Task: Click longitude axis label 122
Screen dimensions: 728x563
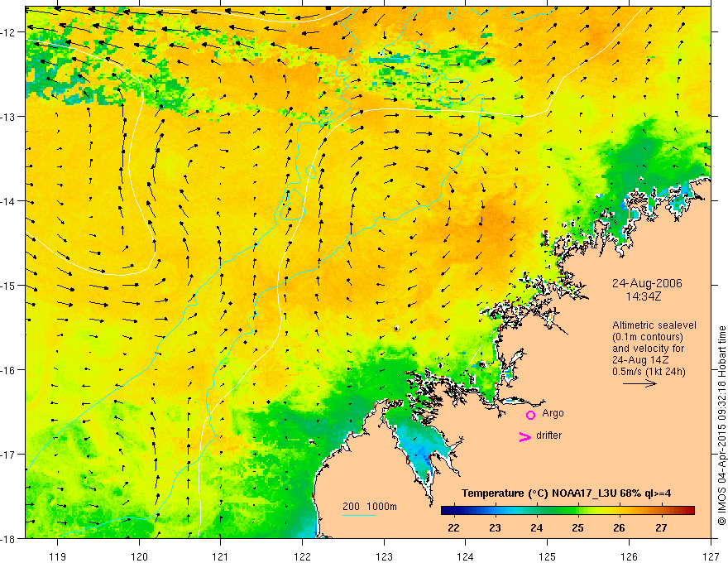Action: coord(302,556)
